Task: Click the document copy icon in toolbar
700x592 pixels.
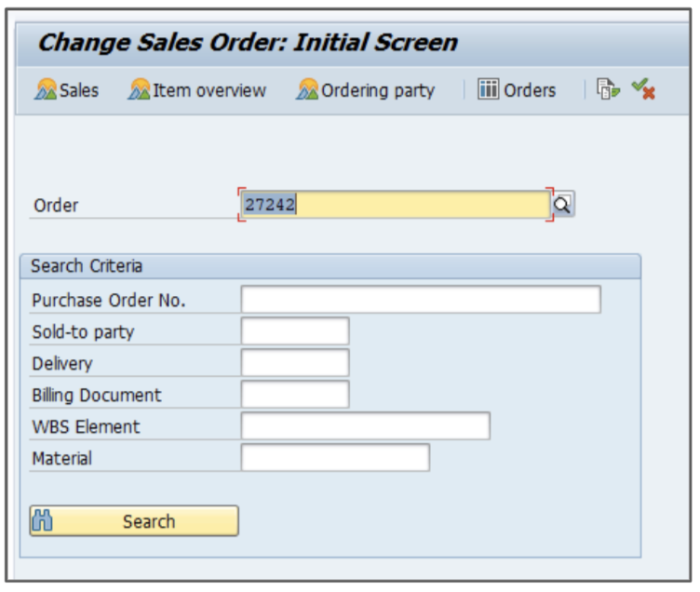Action: 608,90
